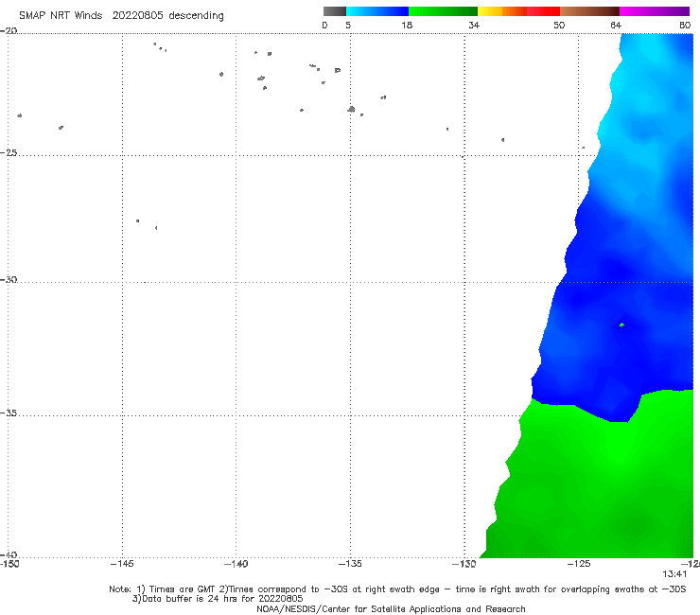Screen dimensions: 700x615
Task: Click the color bar label '34'
Action: tap(474, 25)
